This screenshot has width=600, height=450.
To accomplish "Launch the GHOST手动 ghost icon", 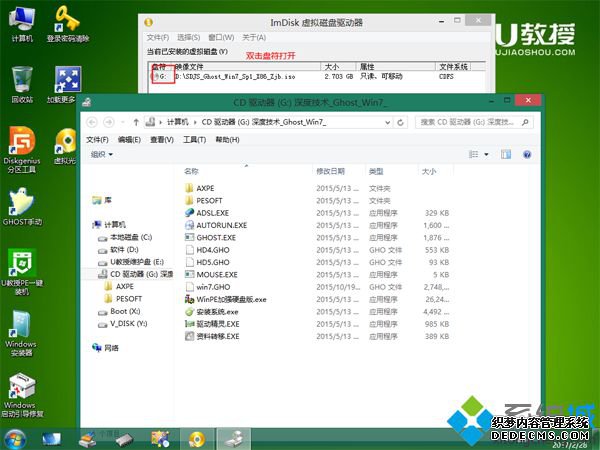I will (22, 207).
